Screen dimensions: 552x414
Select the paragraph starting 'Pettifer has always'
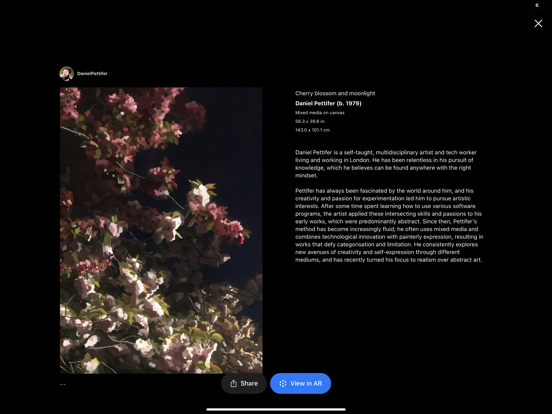[x=389, y=225]
